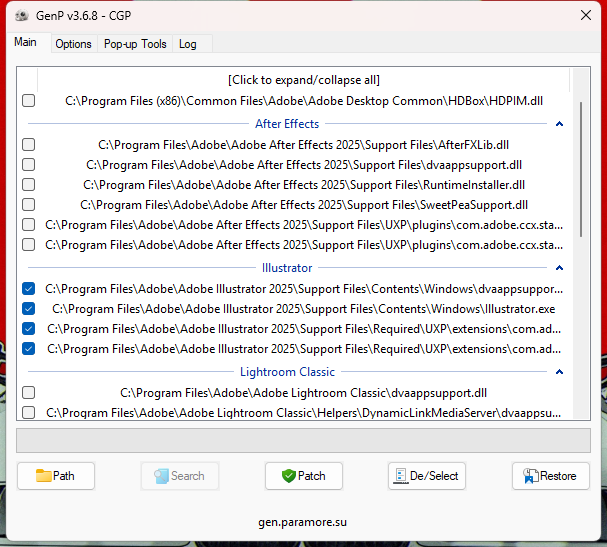The image size is (607, 547).
Task: Close the GenP window
Action: [586, 15]
